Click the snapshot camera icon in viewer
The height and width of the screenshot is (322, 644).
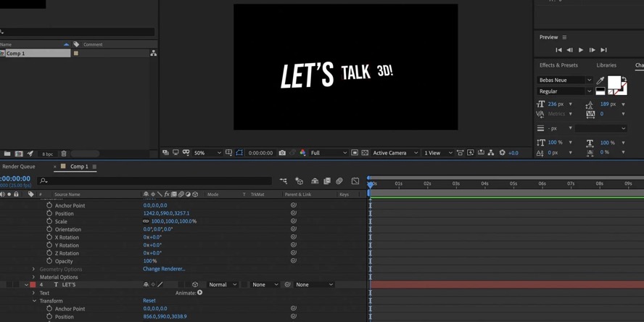(282, 153)
